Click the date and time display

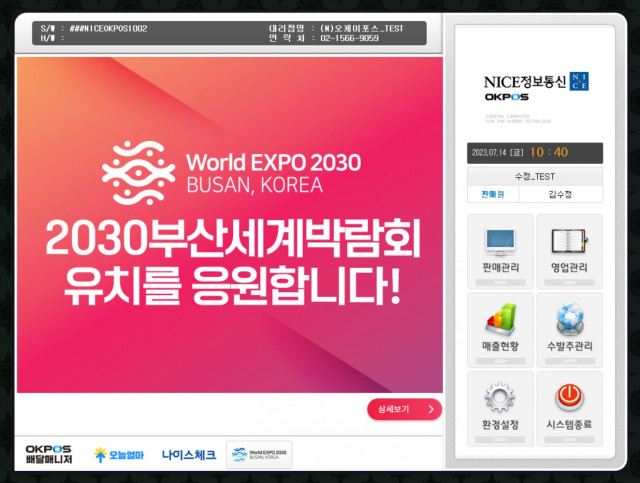[535, 153]
